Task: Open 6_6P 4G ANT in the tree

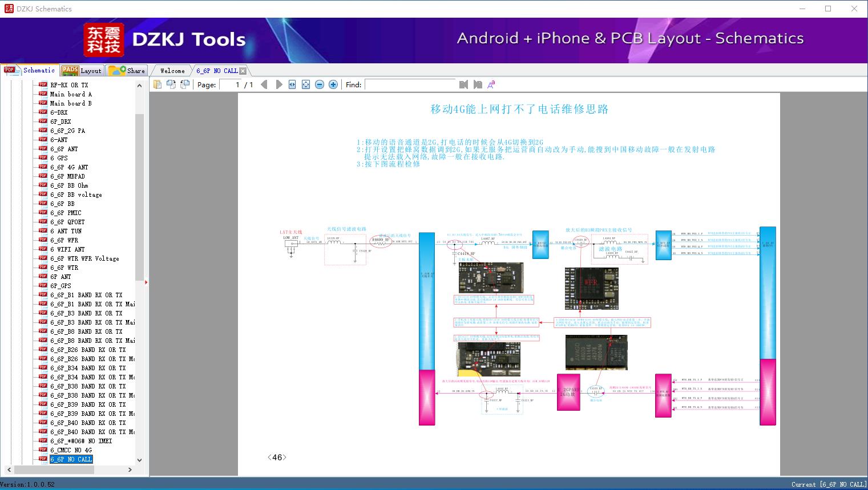Action: pos(69,167)
